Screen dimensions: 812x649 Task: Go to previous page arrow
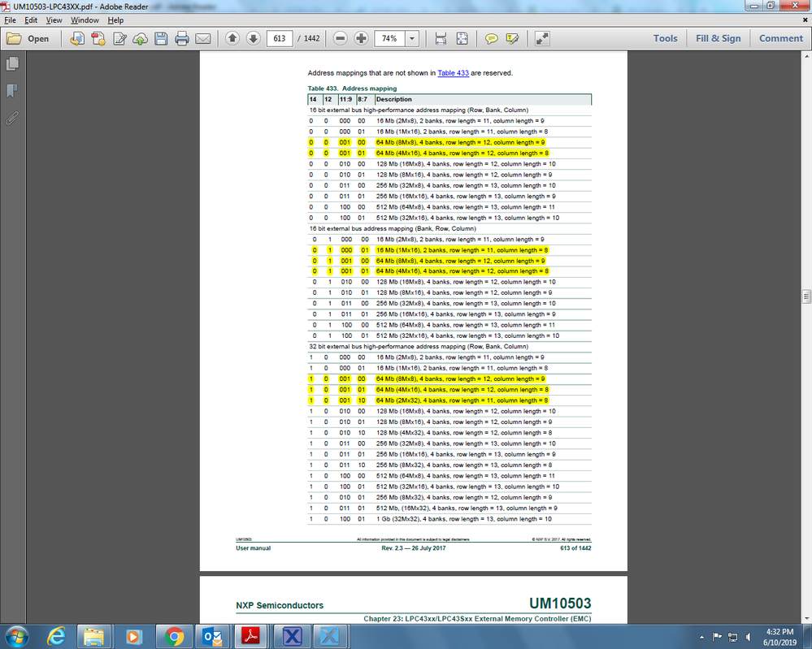point(232,38)
